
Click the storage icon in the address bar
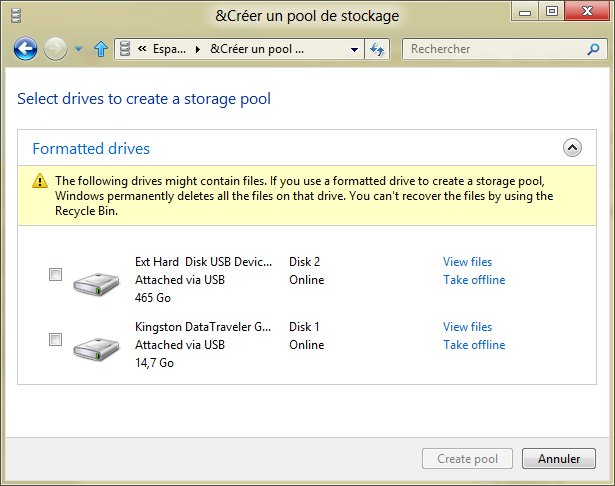125,49
